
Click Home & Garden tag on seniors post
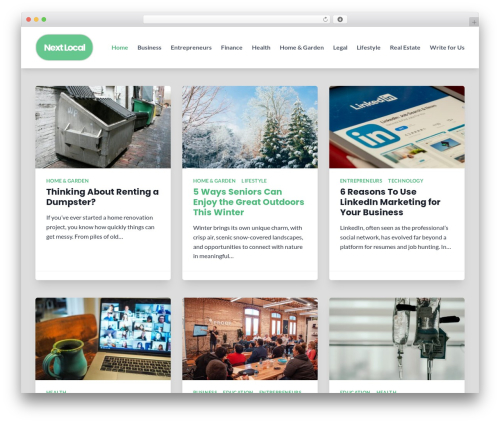[x=214, y=181]
